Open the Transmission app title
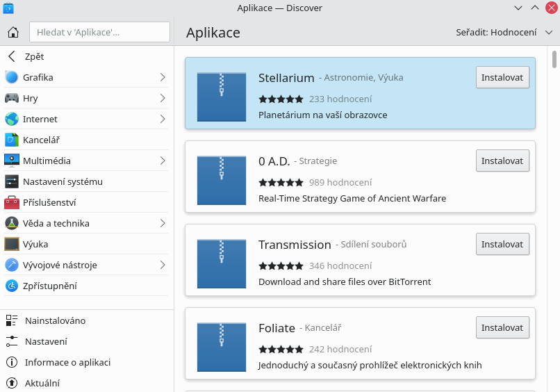The height and width of the screenshot is (392, 560). 295,245
